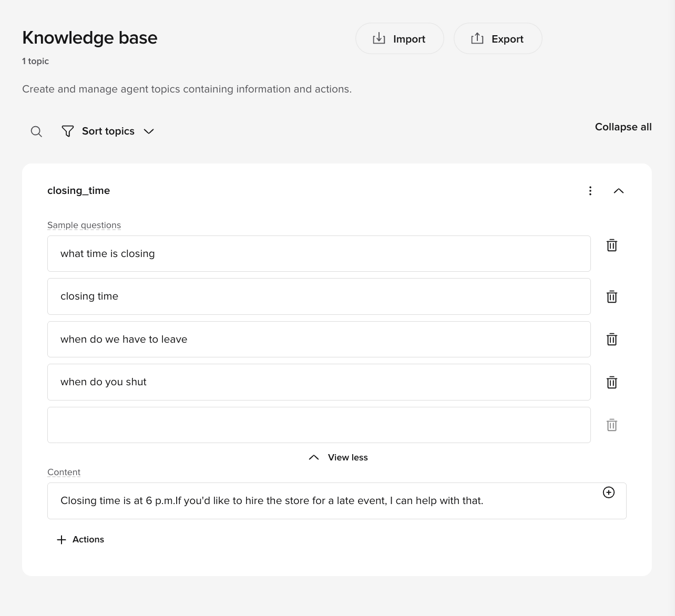Click the circled plus icon in Content
The height and width of the screenshot is (616, 675).
[x=608, y=492]
